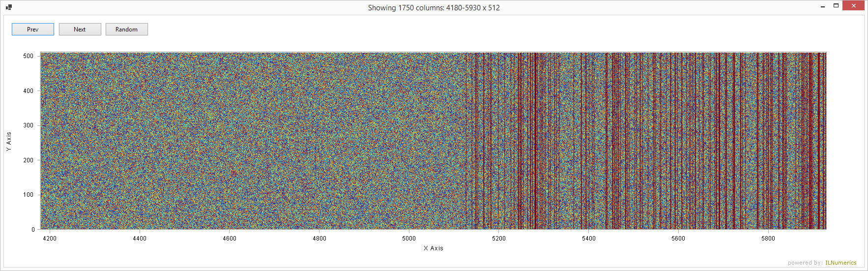Select the X Axis label
Viewport: 868px width, 271px height.
(434, 248)
